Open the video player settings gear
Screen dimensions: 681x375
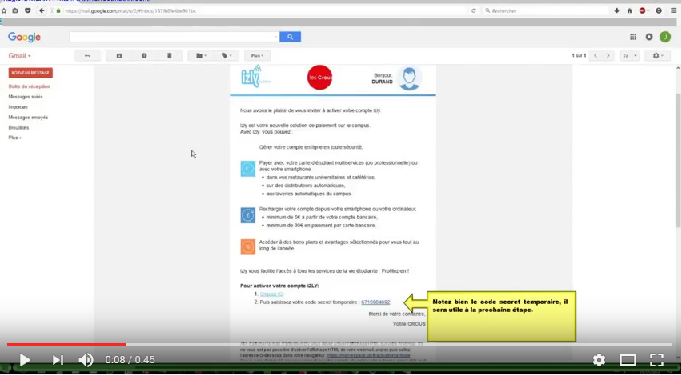coord(599,359)
